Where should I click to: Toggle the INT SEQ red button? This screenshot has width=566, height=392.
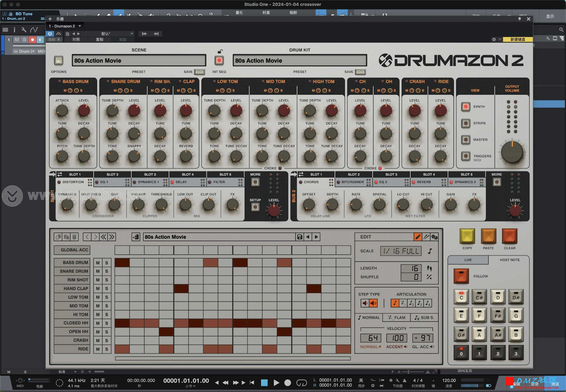pos(219,60)
